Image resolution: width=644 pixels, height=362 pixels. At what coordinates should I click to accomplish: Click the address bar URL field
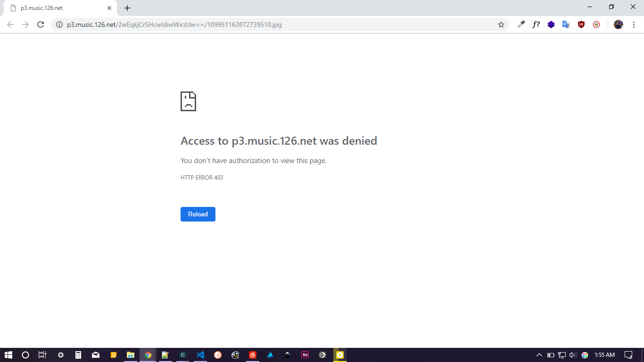[280, 25]
